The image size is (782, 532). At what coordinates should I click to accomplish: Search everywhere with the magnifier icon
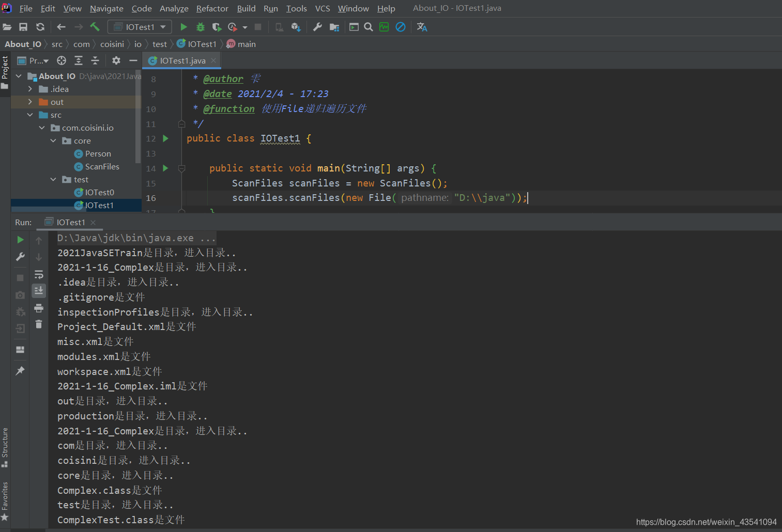click(x=369, y=27)
